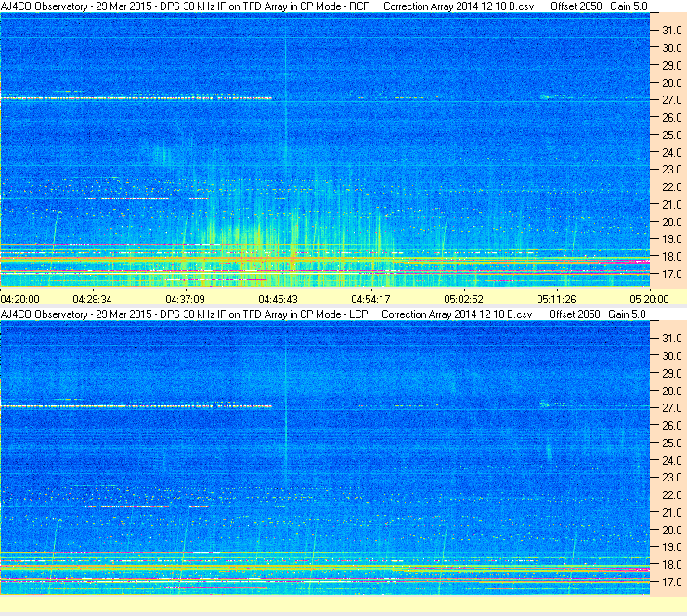The height and width of the screenshot is (616, 687).
Task: Click the Offset 2050 label above LCP panel
Action: coord(575,314)
